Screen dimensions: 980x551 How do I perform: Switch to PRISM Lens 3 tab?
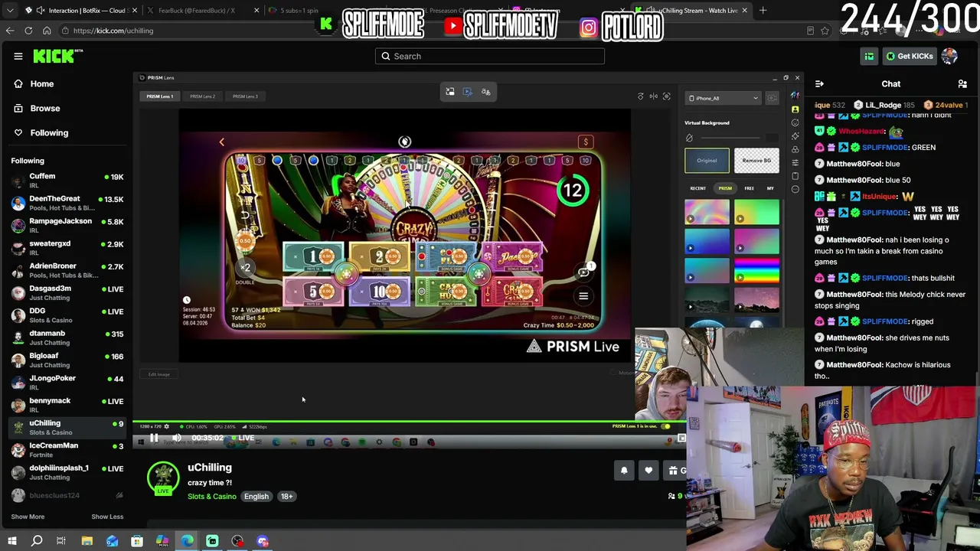pyautogui.click(x=245, y=96)
